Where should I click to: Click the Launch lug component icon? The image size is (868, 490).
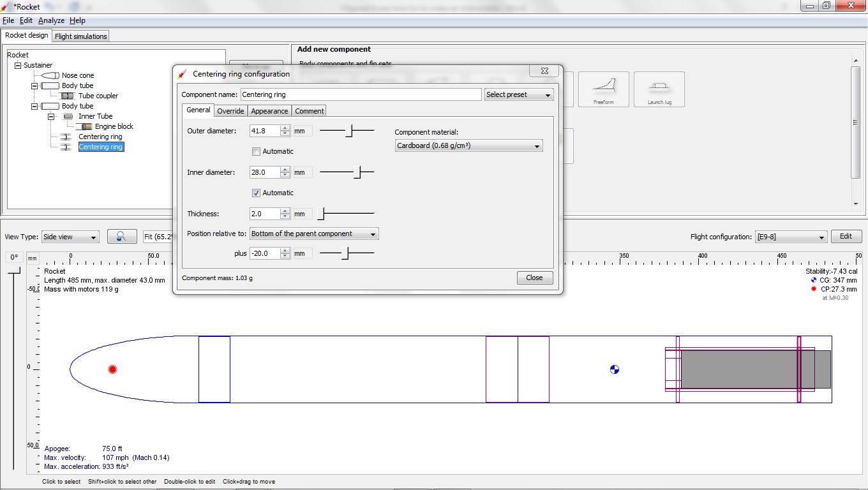point(659,89)
